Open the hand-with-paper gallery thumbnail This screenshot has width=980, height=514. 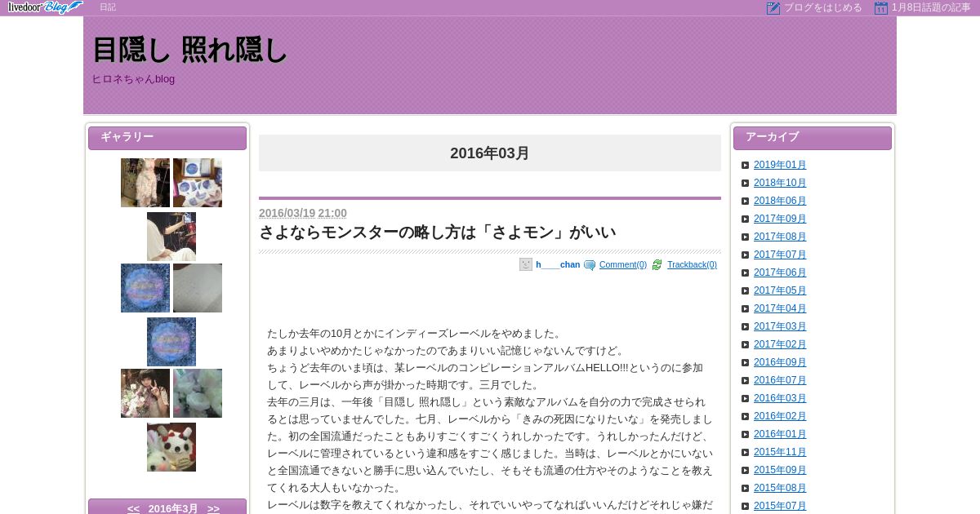click(171, 237)
